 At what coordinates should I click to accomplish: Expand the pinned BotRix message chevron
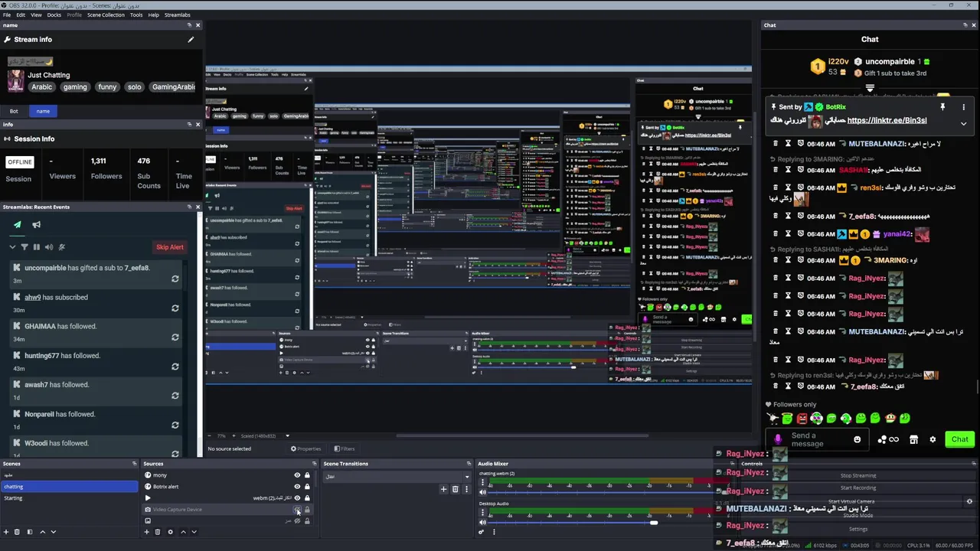[x=963, y=123]
